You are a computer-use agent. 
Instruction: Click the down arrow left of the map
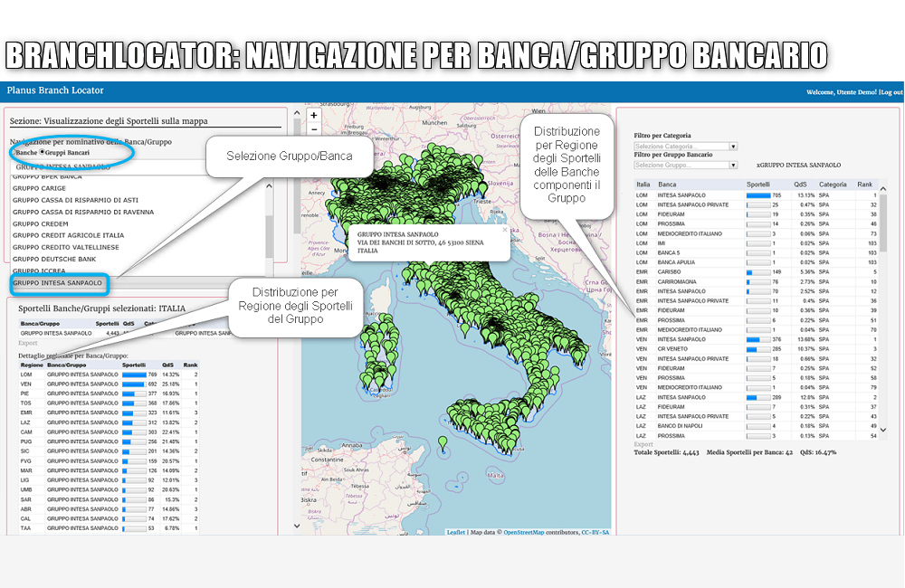(x=297, y=526)
